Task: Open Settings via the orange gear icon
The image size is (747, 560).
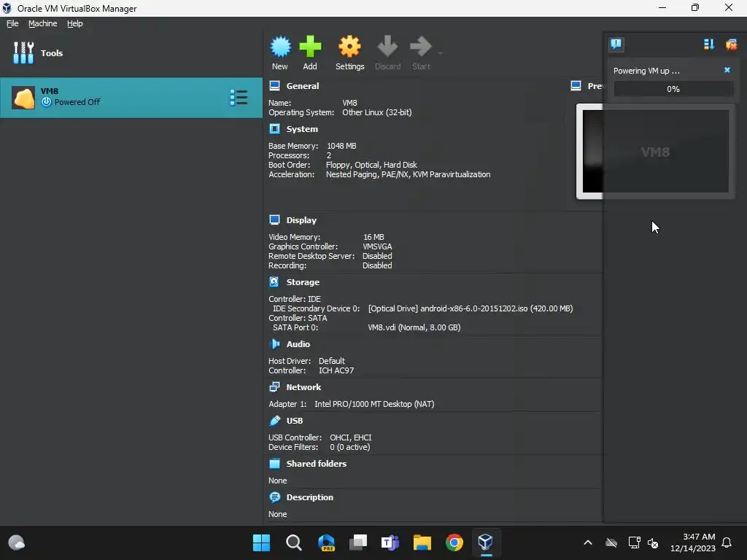Action: coord(349,47)
